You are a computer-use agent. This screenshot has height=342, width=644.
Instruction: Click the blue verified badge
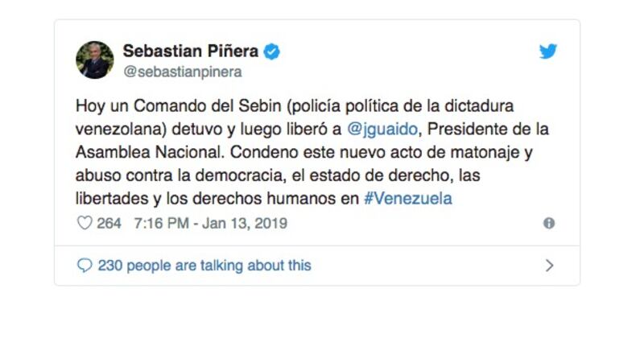271,52
